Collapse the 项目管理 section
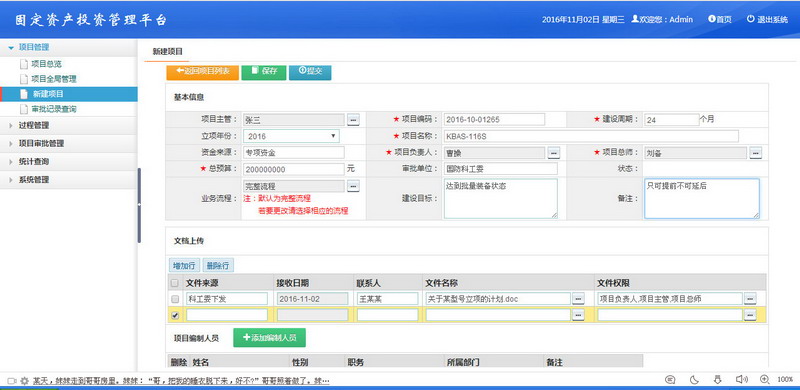The height and width of the screenshot is (390, 800). click(x=68, y=47)
